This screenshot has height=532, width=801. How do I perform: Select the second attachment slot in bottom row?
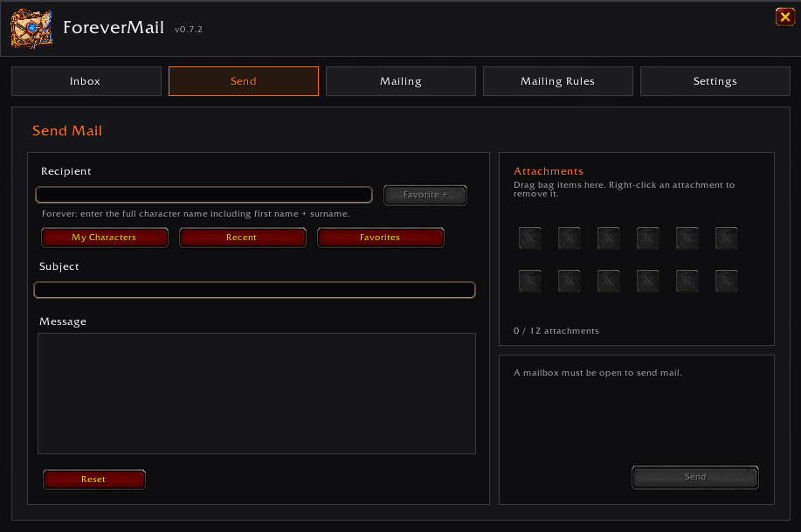(569, 281)
